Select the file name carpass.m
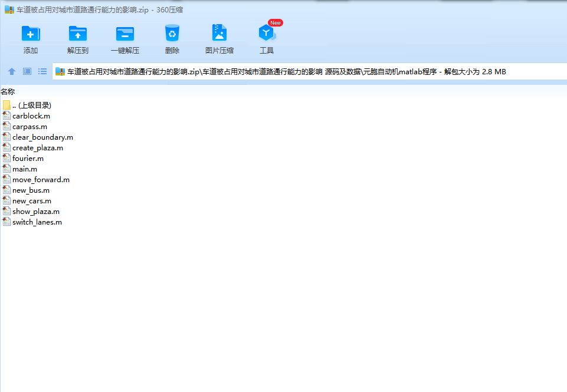567x392 pixels. click(x=30, y=127)
